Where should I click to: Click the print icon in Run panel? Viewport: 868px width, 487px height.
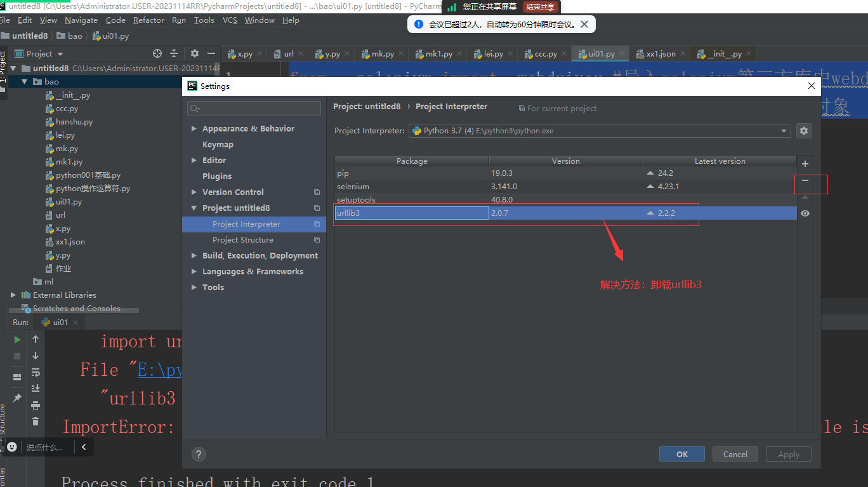pos(36,405)
